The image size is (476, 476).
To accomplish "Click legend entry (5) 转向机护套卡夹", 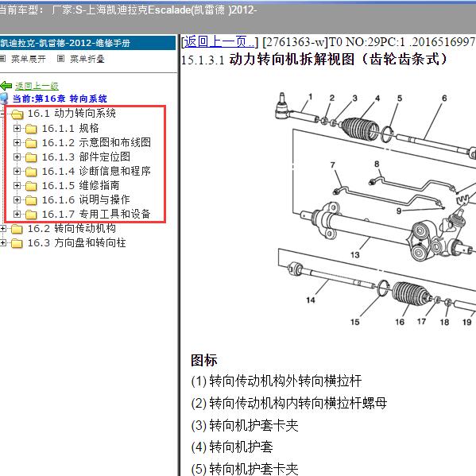I will [245, 469].
